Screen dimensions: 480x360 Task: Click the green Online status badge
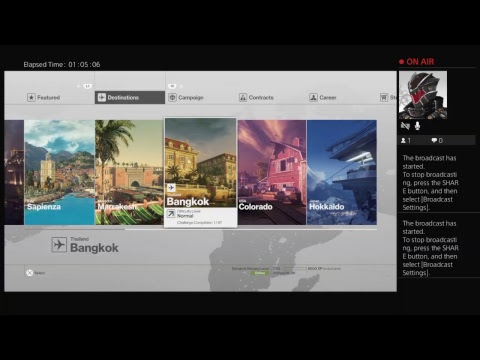260,273
